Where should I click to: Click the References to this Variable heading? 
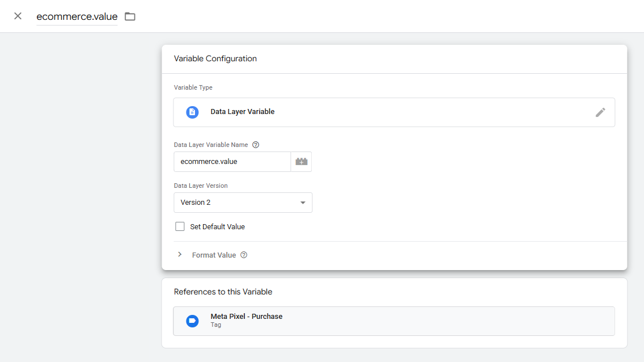tap(223, 292)
